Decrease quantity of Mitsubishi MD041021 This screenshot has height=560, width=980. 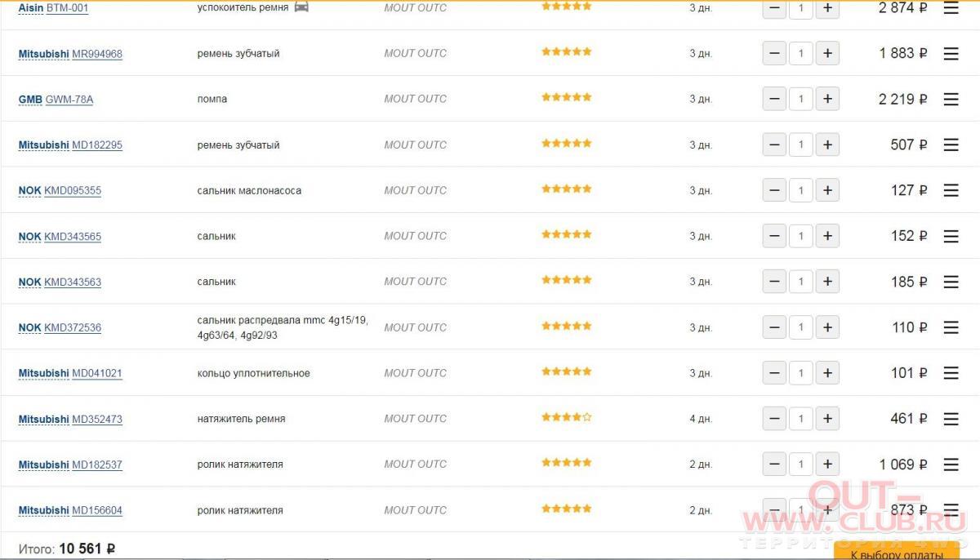[x=774, y=373]
